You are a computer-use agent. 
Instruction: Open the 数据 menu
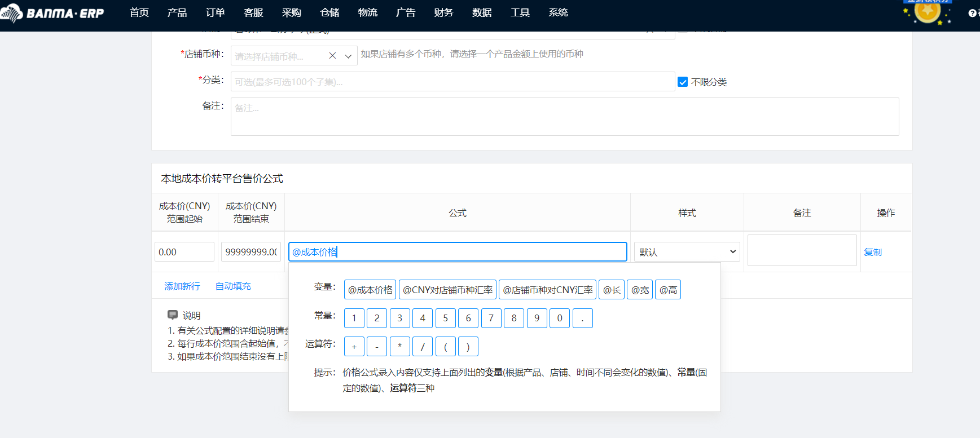point(482,12)
